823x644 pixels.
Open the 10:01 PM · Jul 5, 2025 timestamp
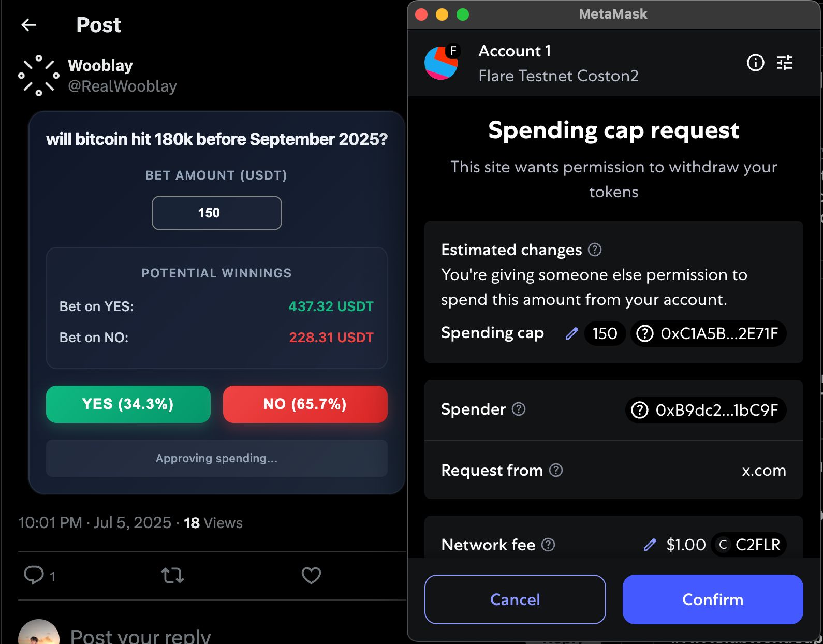click(95, 523)
